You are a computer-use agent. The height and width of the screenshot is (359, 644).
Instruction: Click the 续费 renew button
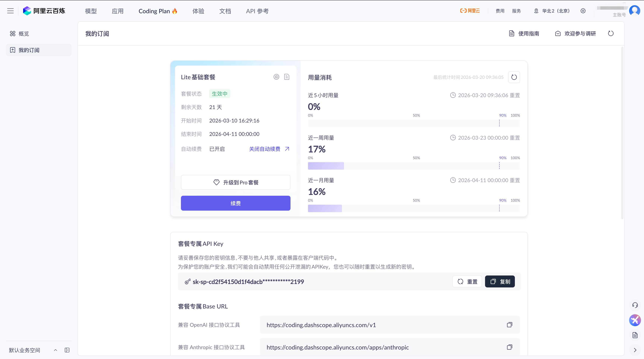pyautogui.click(x=236, y=203)
